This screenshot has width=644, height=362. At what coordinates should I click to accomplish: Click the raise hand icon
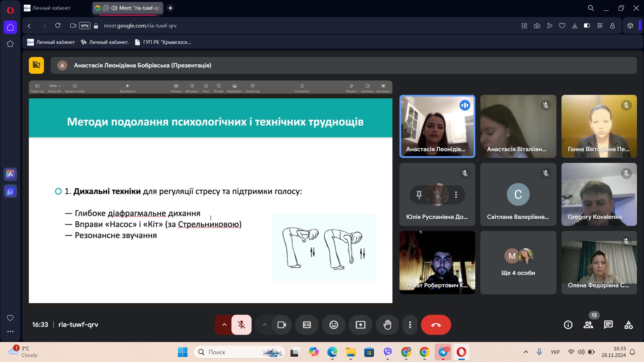387,325
